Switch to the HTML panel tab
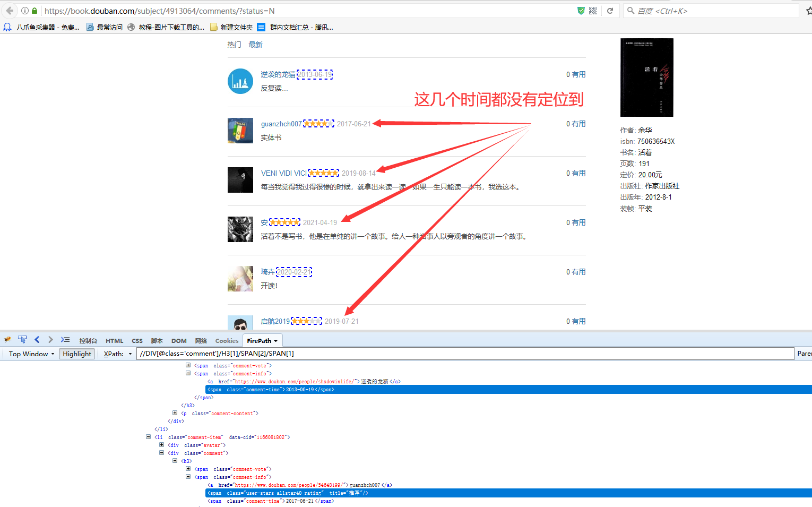The height and width of the screenshot is (507, 812). 114,341
